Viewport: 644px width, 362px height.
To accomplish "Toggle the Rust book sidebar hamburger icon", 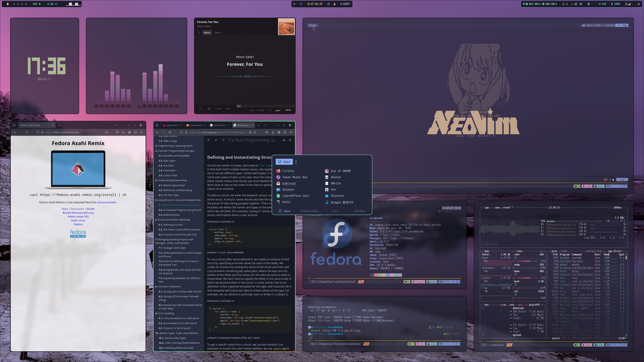I will 208,140.
